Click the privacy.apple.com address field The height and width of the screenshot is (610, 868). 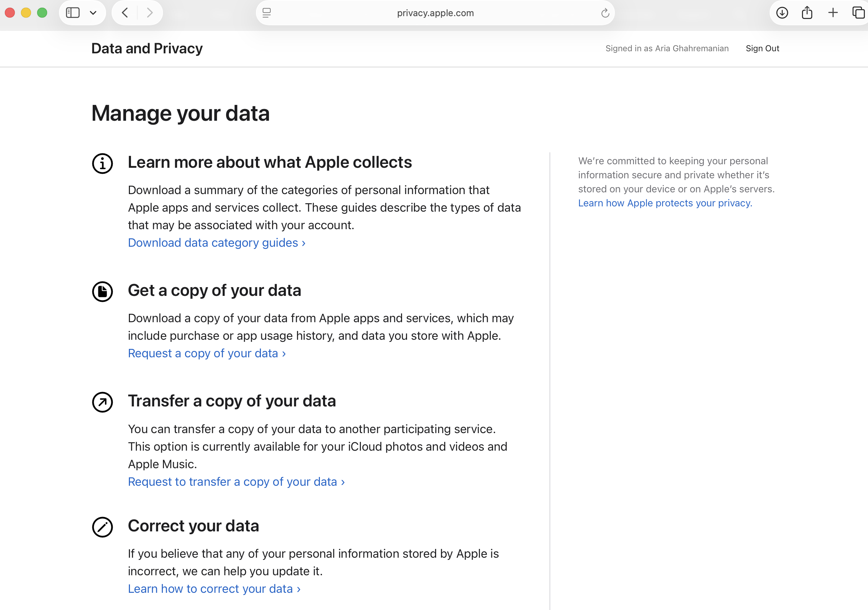pos(435,13)
